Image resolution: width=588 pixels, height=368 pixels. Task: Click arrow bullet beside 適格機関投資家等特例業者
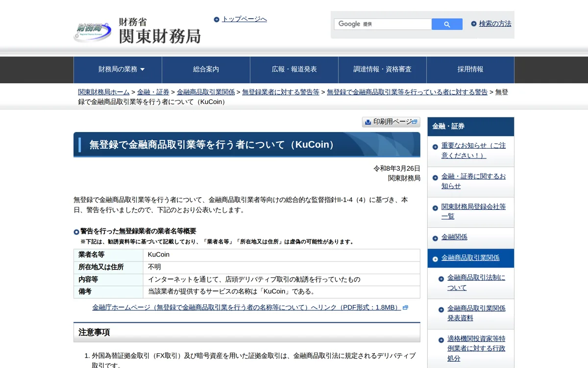[x=441, y=340]
